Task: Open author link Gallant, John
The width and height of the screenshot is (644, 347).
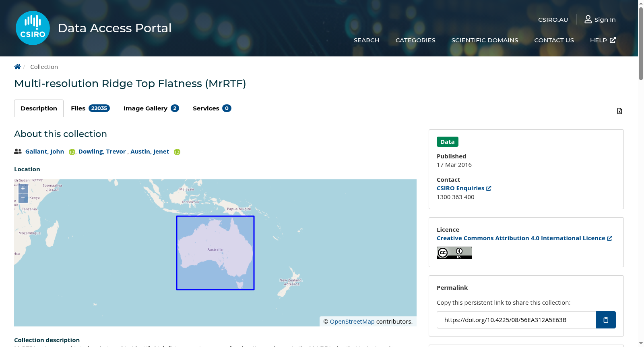Action: click(45, 152)
